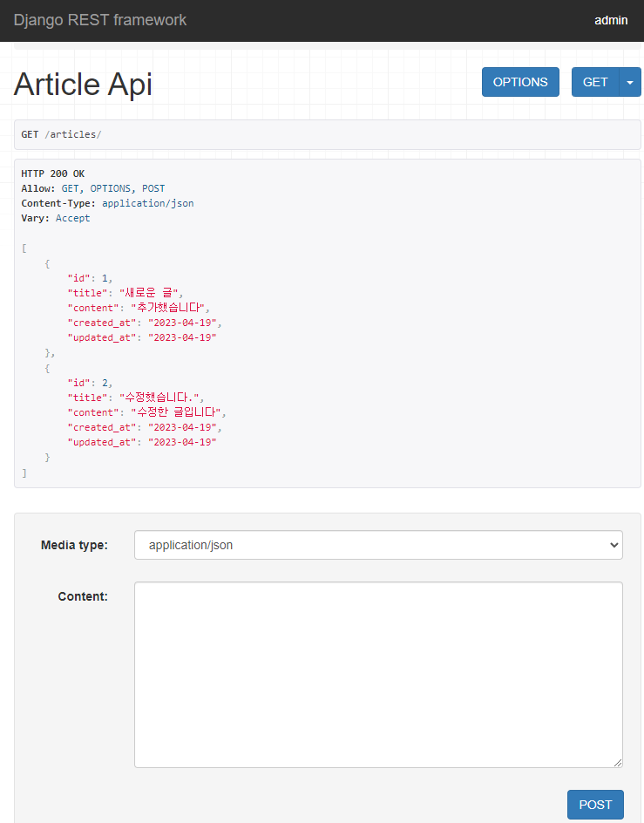Click the 'Media type:' label
Viewport: 644px width, 823px height.
coord(74,546)
